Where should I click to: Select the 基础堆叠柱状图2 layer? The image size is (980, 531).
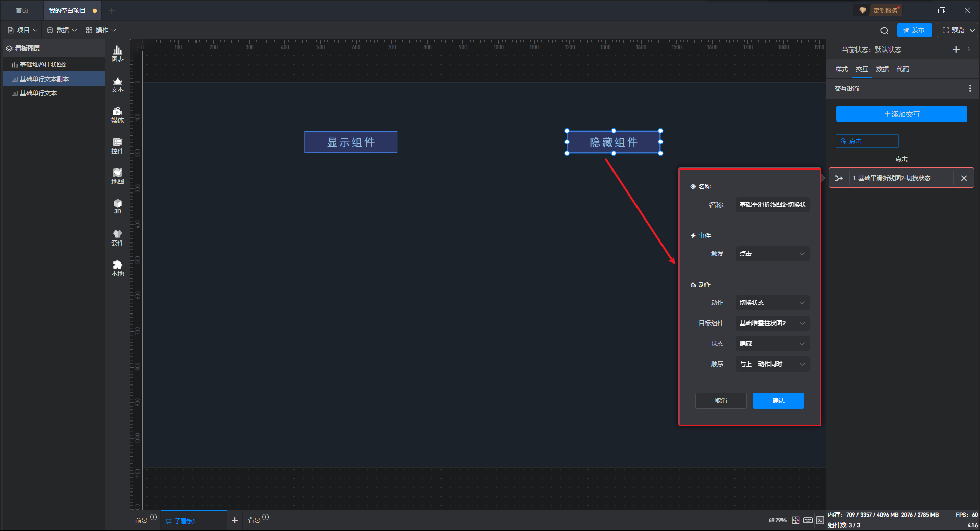coord(54,65)
